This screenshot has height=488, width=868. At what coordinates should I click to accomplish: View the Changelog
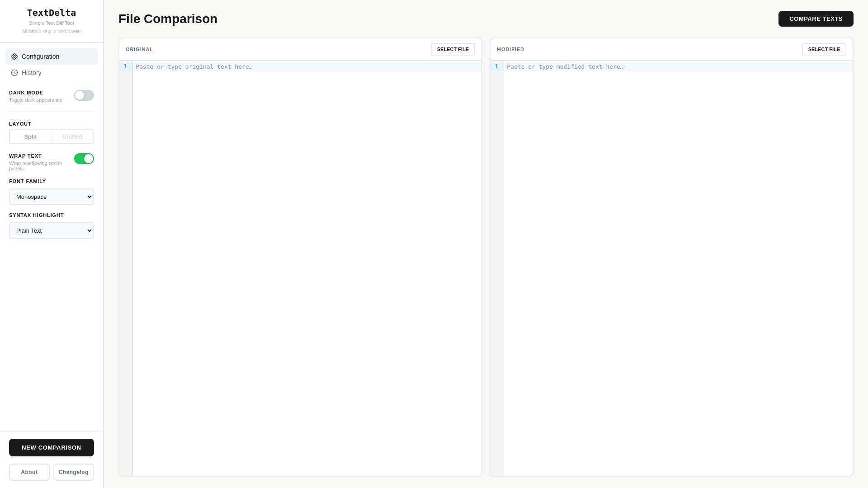coord(74,472)
